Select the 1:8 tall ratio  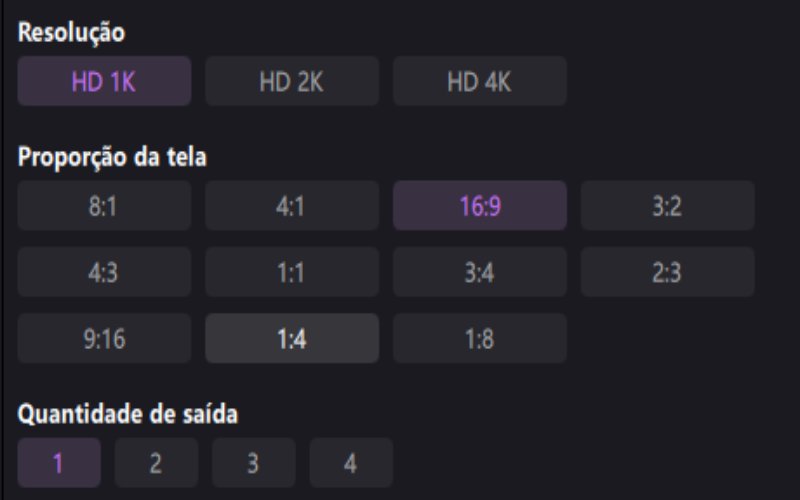pos(479,338)
